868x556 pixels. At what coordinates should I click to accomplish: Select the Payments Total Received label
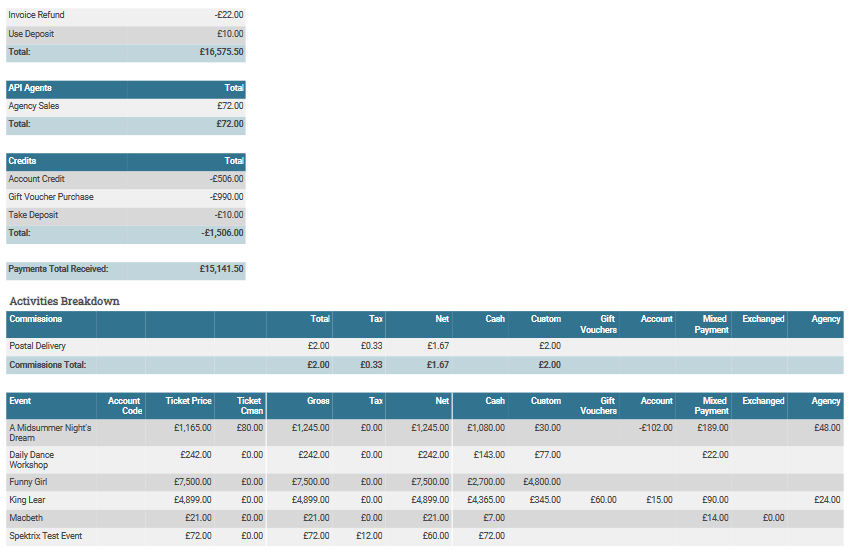coord(58,269)
